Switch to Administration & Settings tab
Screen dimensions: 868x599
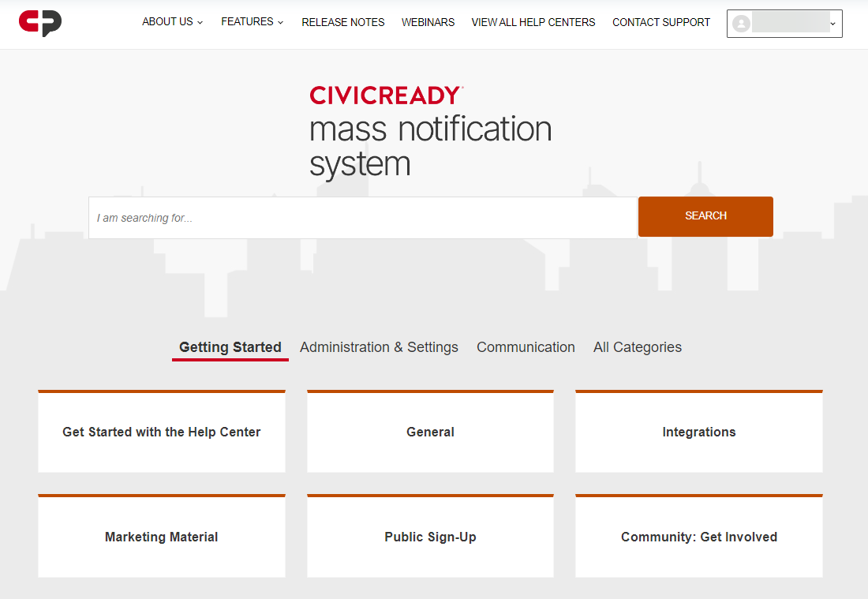(380, 347)
